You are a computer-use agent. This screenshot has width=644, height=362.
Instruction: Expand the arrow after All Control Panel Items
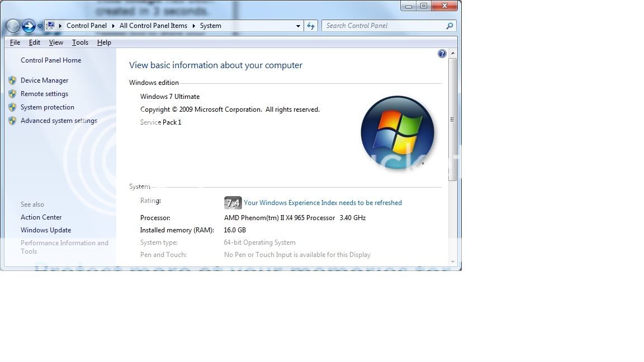pyautogui.click(x=195, y=26)
